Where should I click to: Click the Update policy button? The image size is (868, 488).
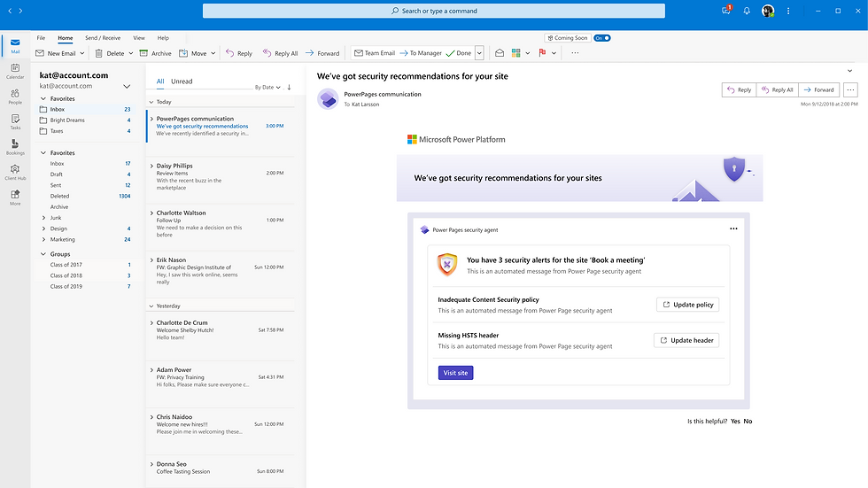pyautogui.click(x=687, y=305)
